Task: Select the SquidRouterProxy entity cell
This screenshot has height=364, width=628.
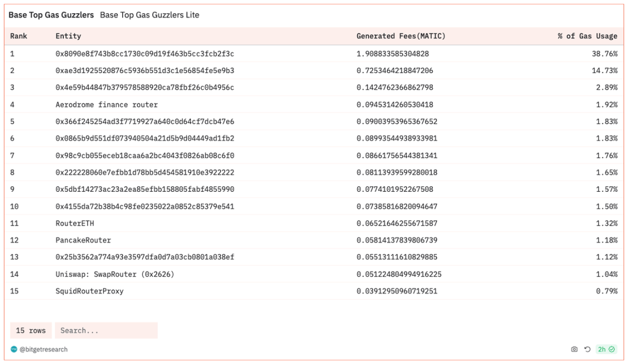Action: (89, 291)
